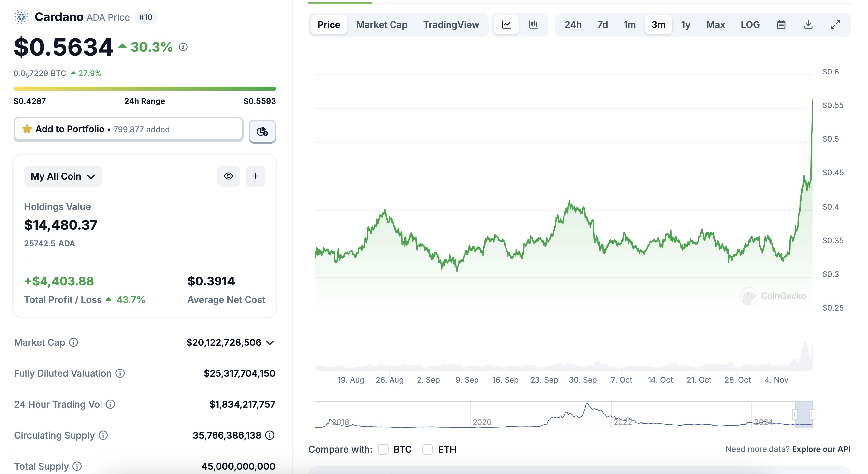
Task: Enable ETH comparison checkbox
Action: (428, 449)
